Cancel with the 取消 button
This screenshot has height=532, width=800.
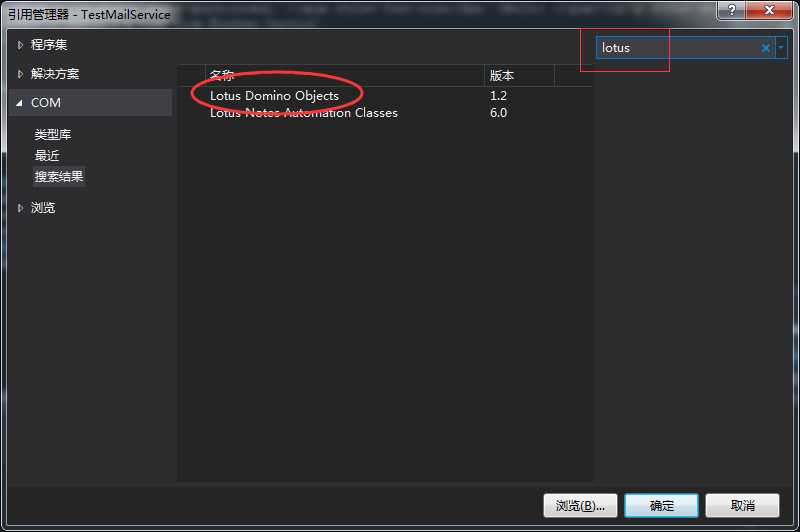[742, 505]
